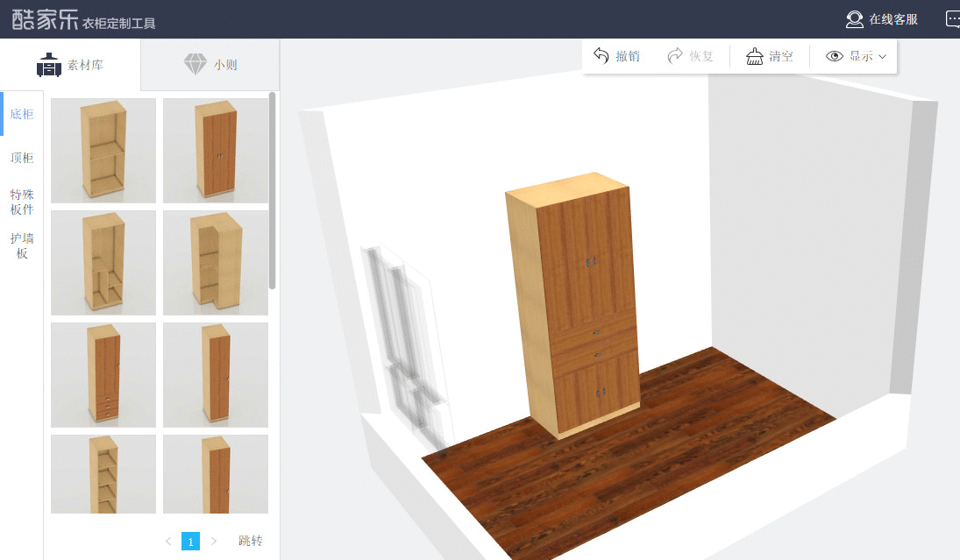Expand the 显示 dropdown chevron

coord(882,56)
